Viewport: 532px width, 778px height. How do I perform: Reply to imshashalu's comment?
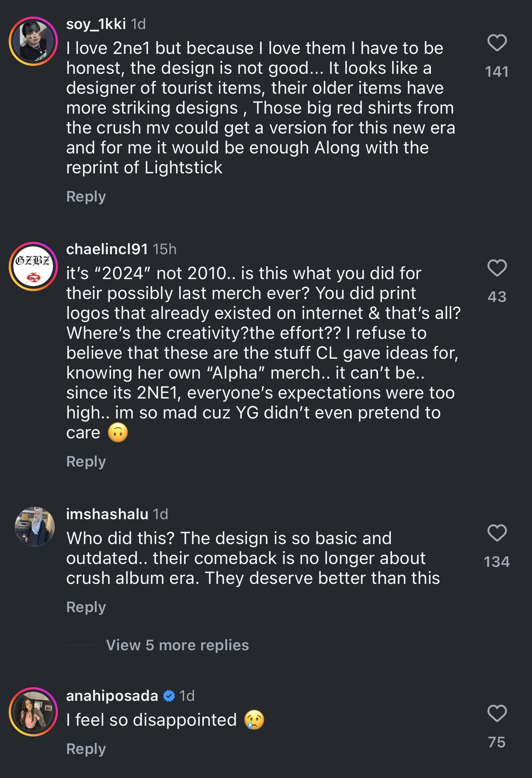pos(86,607)
